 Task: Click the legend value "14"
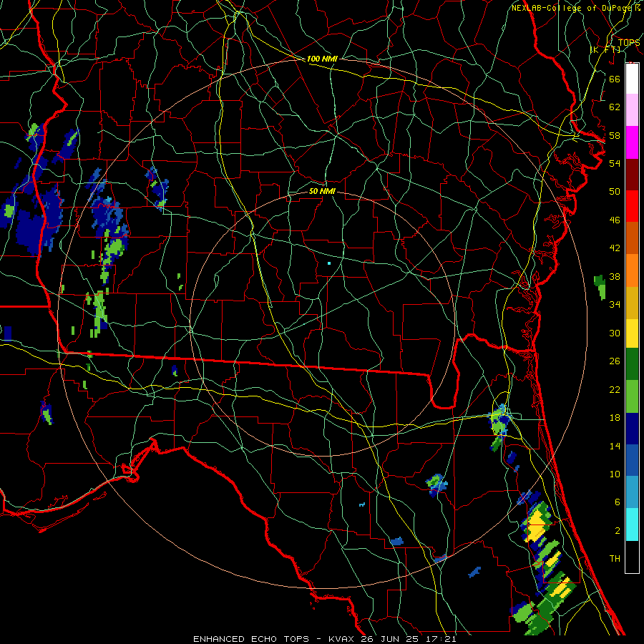(x=615, y=446)
